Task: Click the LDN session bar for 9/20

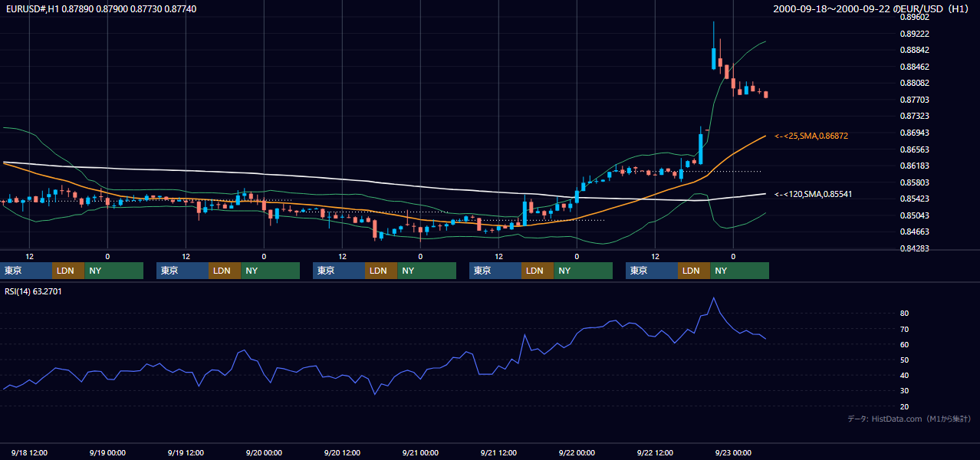Action: [x=381, y=271]
